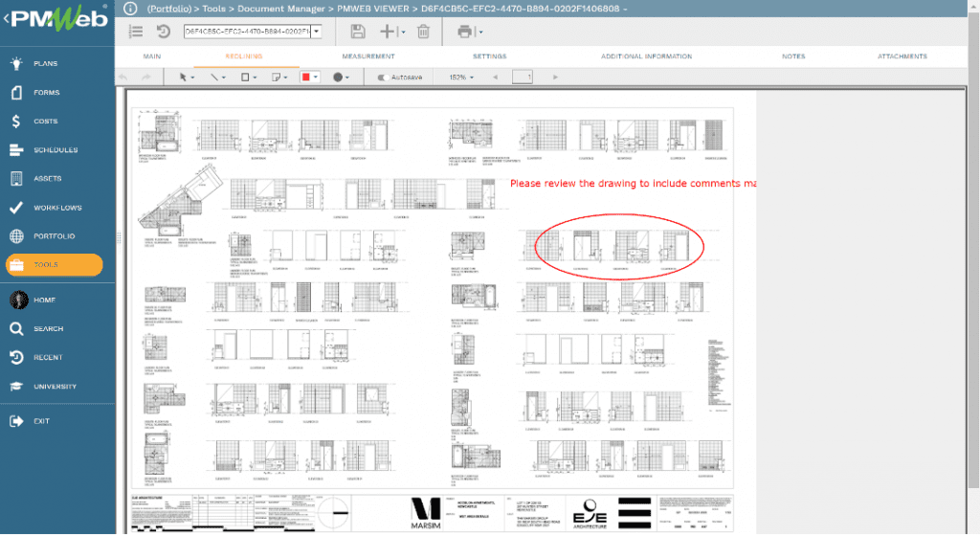Expand the add button dropdown arrow

click(x=403, y=32)
